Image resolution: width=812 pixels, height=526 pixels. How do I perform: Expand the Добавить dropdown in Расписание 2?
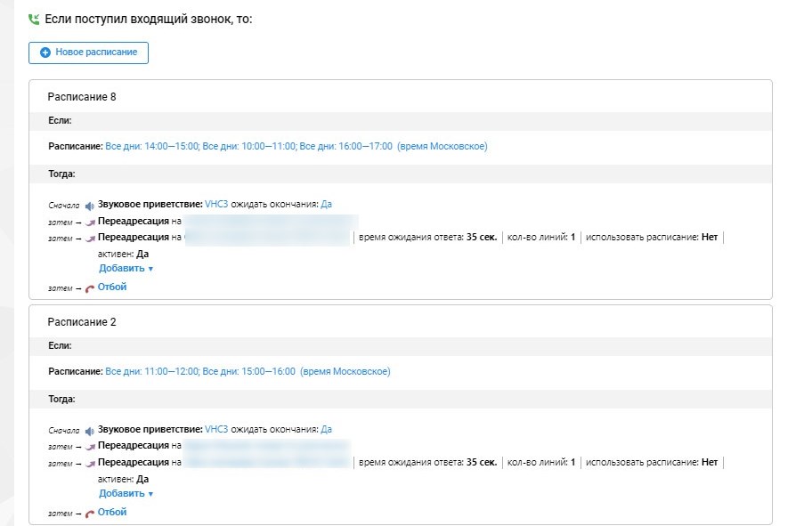[126, 493]
